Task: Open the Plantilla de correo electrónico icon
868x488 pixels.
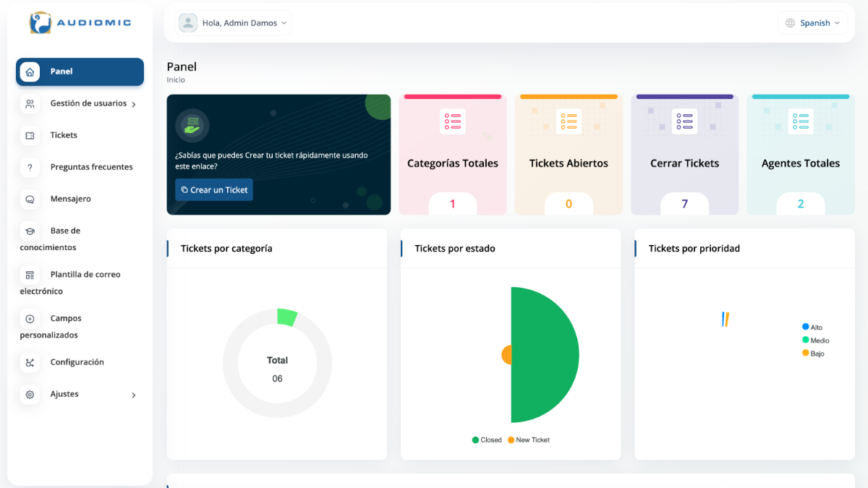Action: click(x=30, y=275)
